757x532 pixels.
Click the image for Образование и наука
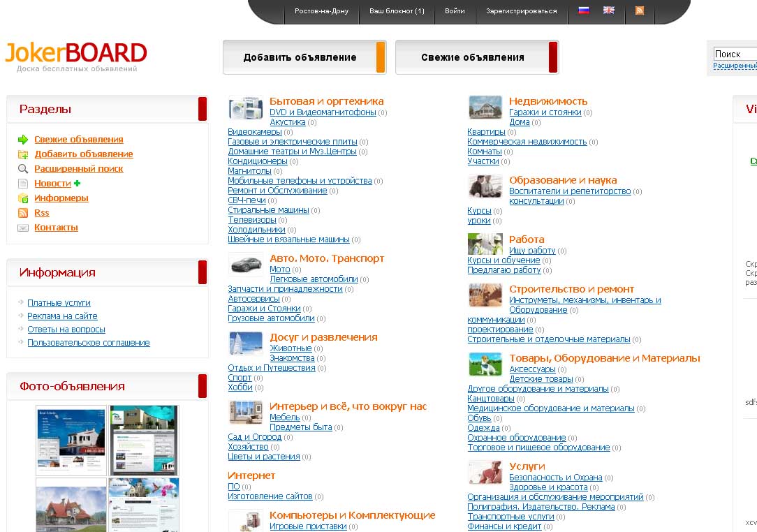point(485,186)
